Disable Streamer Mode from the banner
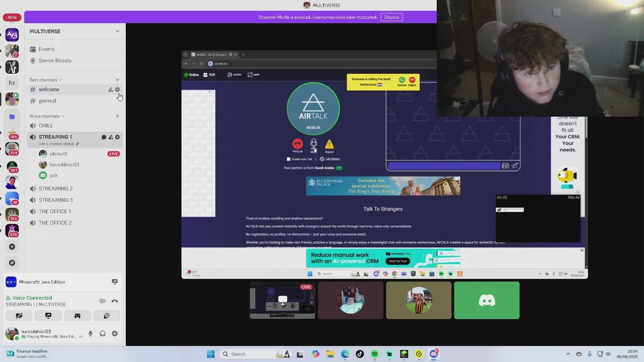The image size is (644, 362). click(x=391, y=17)
